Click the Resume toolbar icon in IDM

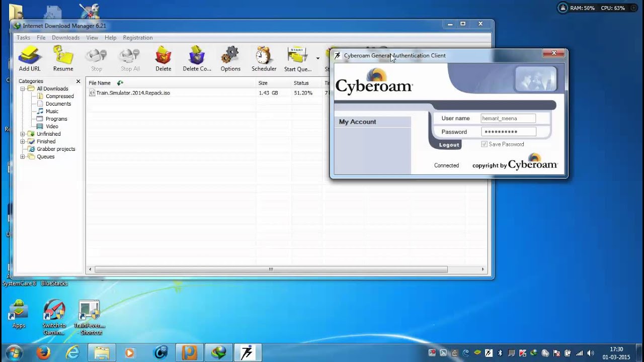63,59
